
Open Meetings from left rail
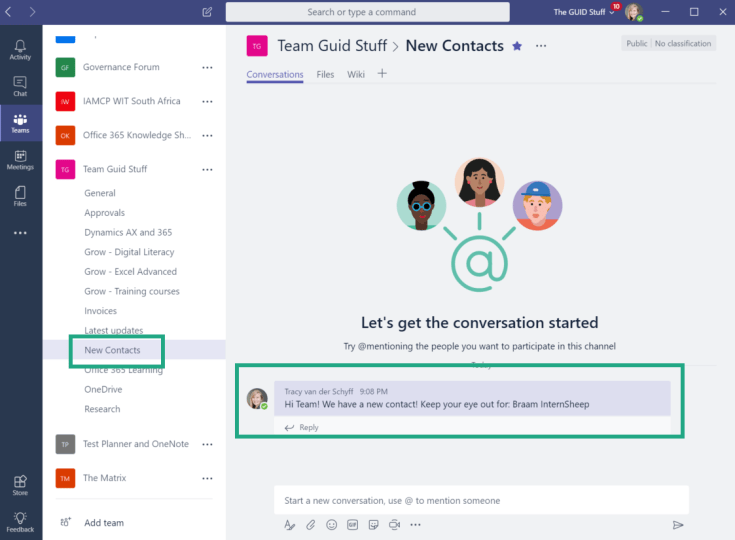[x=20, y=160]
